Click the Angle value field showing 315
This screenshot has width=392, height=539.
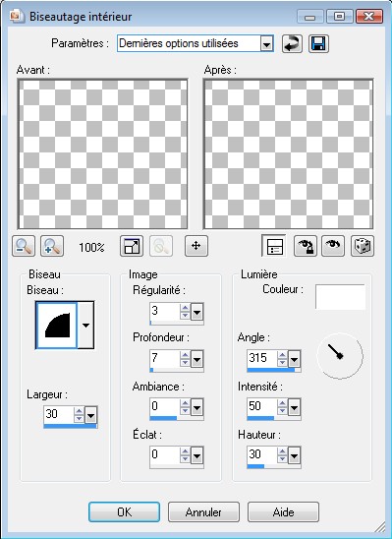coord(262,359)
